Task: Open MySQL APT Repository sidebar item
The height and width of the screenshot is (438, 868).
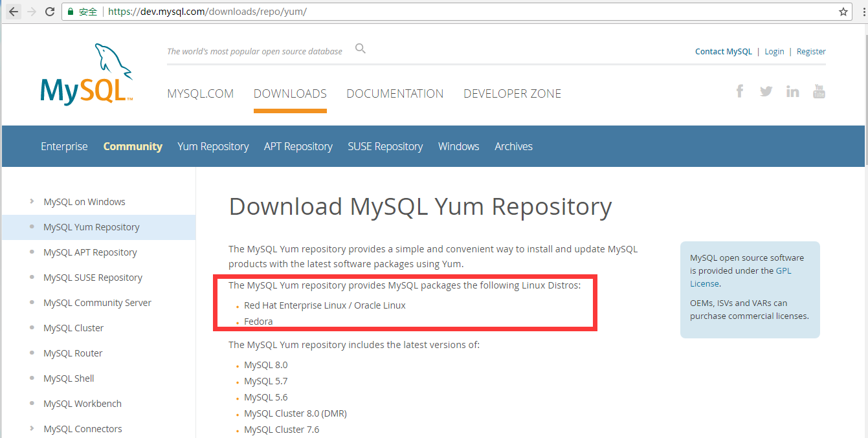Action: point(90,252)
